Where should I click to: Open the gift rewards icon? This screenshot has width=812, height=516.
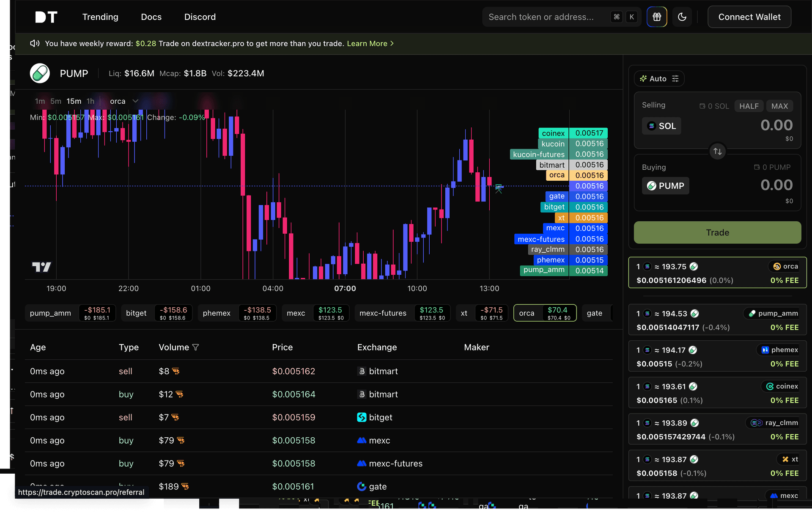(x=656, y=17)
